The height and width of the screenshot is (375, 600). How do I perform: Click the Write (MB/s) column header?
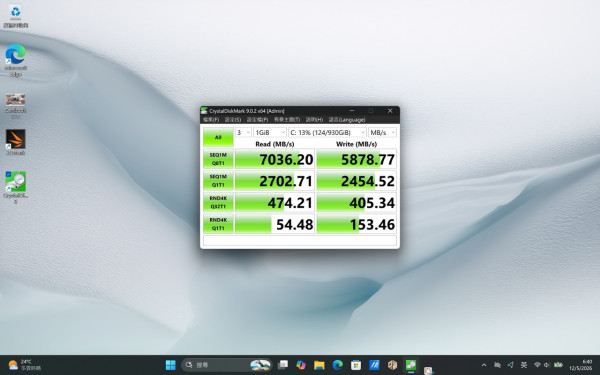tap(356, 144)
